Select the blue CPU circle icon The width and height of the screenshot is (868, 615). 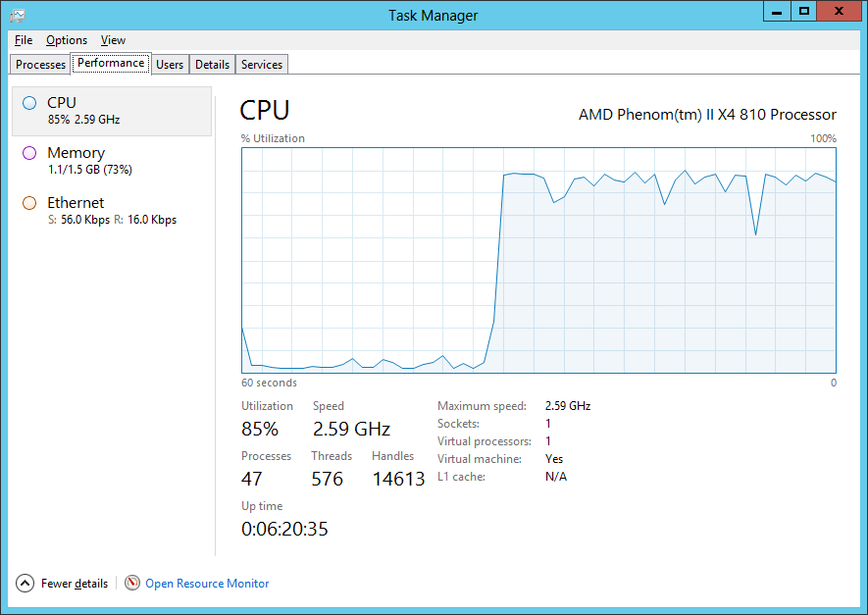point(29,103)
